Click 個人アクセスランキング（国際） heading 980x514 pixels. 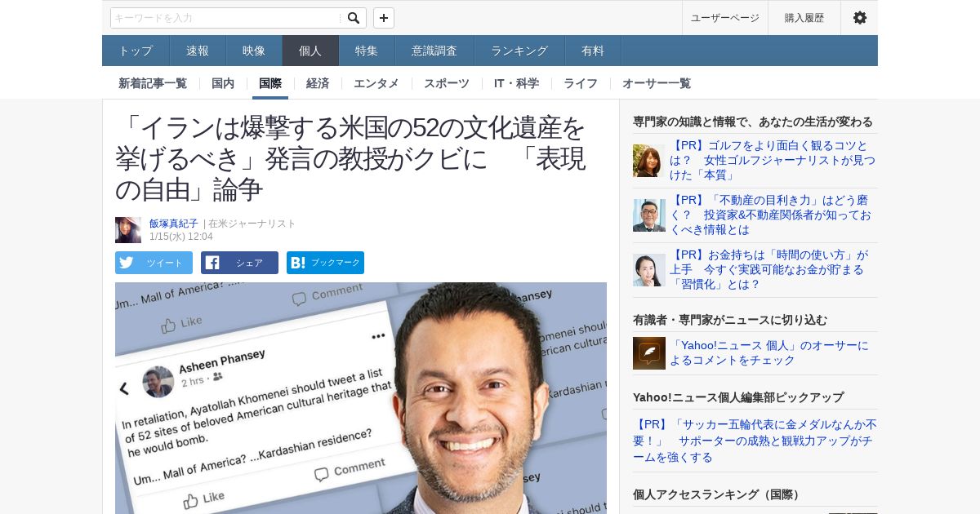point(719,494)
